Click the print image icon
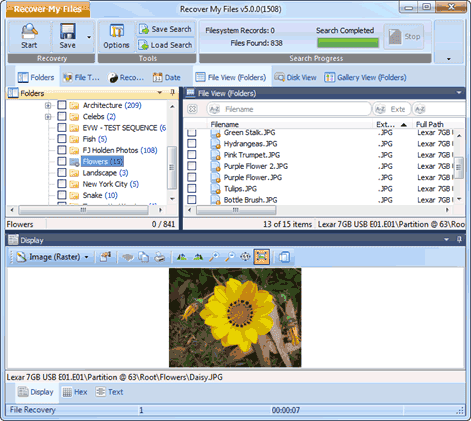Image resolution: width=471 pixels, height=421 pixels. coord(160,257)
